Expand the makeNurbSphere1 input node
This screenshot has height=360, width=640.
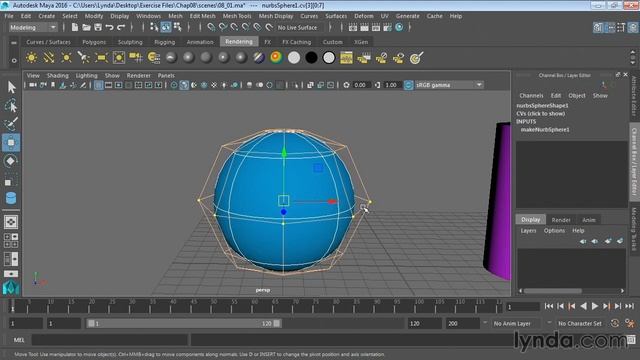pyautogui.click(x=545, y=129)
